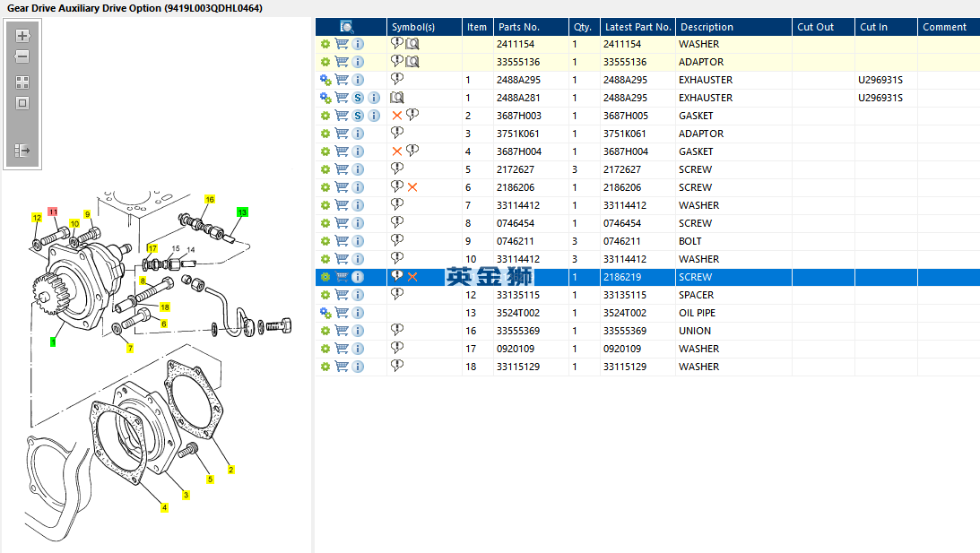Select callout 2 in the diagram
Viewport: 980px width, 553px height.
(230, 470)
